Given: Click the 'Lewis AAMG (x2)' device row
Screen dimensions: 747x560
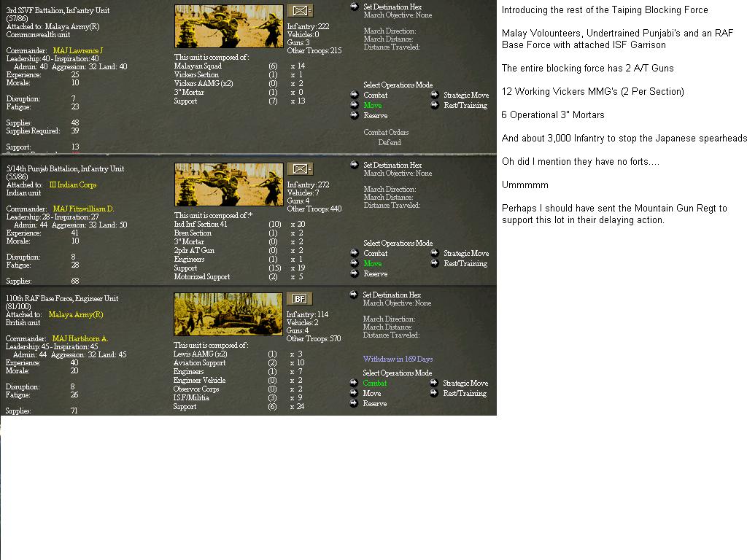Looking at the screenshot, I should pyautogui.click(x=238, y=354).
